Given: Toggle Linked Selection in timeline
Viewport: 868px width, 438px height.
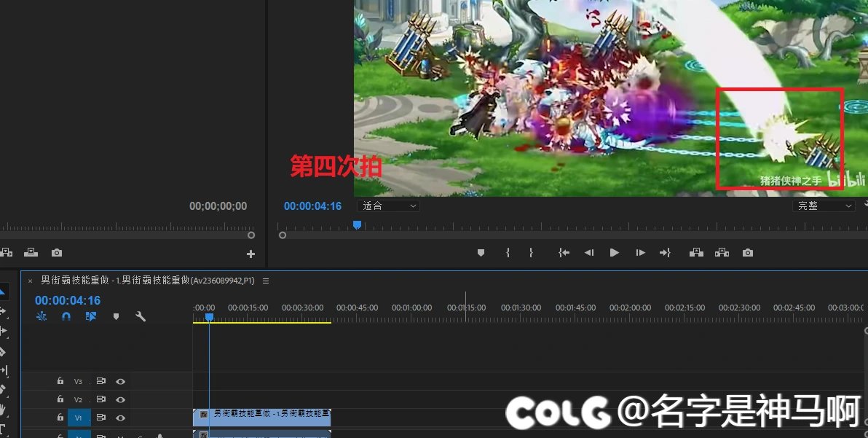Looking at the screenshot, I should (x=91, y=317).
